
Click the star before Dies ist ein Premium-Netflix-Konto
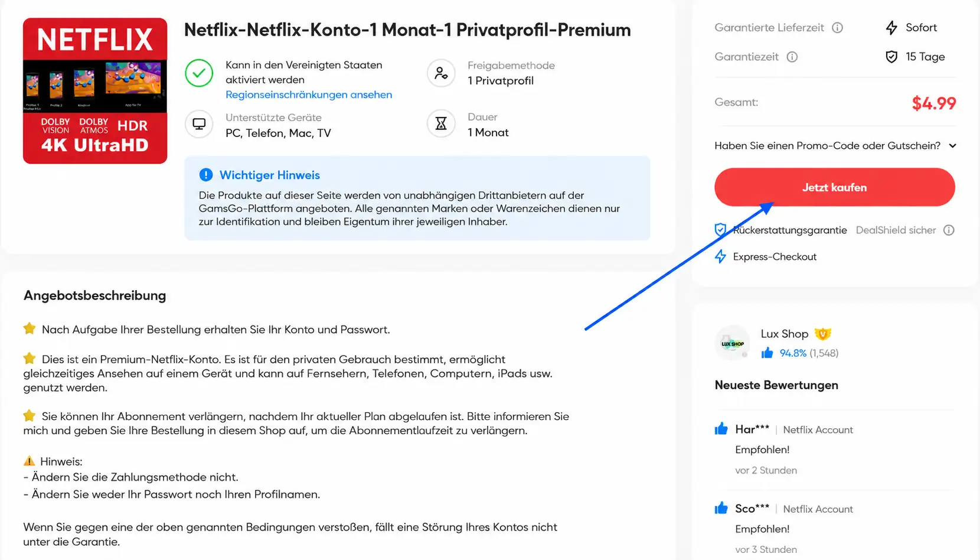click(30, 358)
